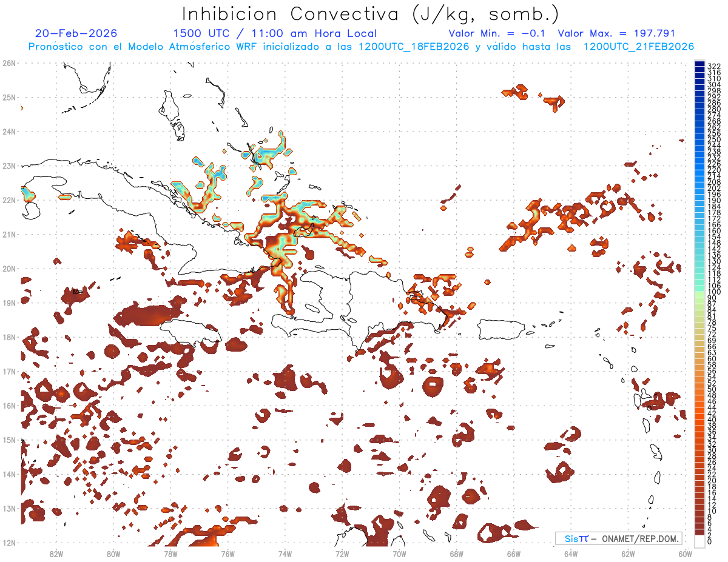Click the '17N' latitude label

point(9,371)
